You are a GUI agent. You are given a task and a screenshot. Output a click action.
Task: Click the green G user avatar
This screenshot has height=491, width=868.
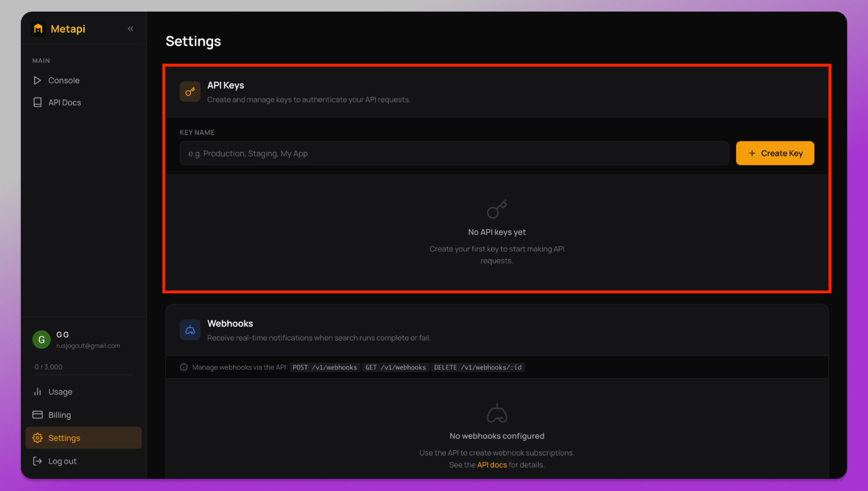coord(42,340)
